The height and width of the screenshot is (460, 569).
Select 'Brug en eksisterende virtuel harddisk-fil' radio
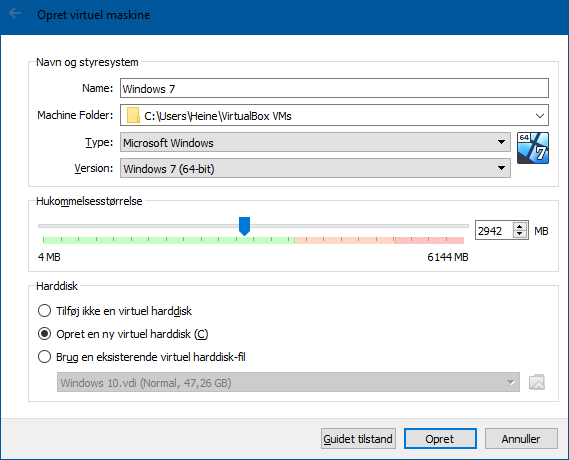44,357
